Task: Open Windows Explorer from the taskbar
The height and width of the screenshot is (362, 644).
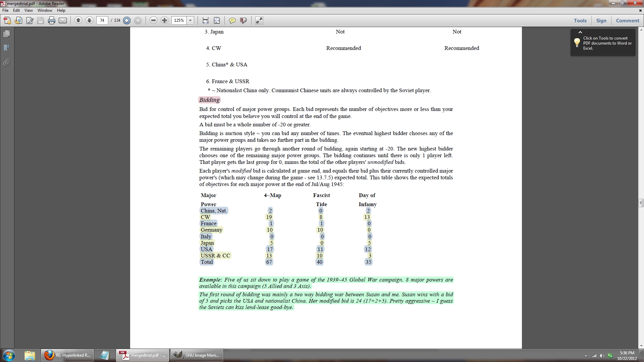Action: (x=30, y=355)
